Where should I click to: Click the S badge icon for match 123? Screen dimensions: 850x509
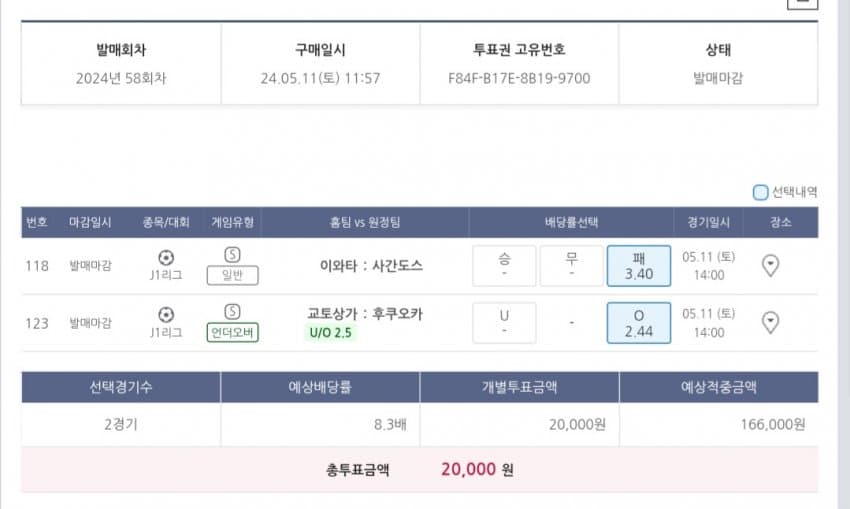(x=232, y=312)
